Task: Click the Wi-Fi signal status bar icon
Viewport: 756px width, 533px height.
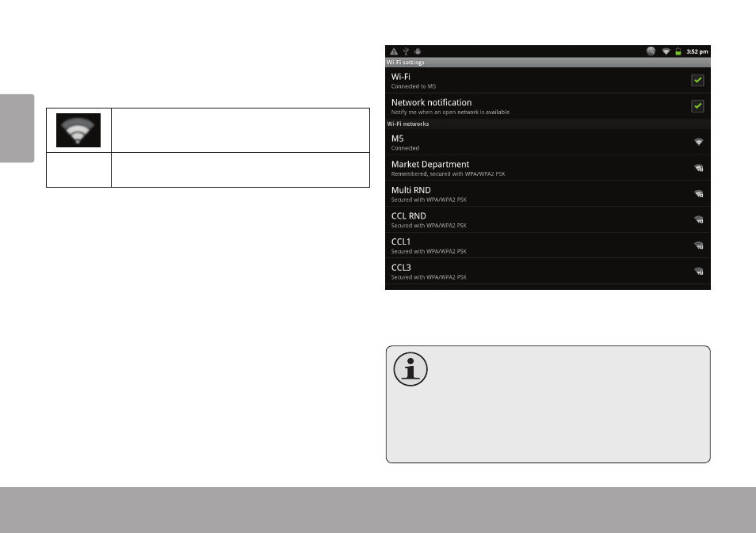Action: click(666, 51)
